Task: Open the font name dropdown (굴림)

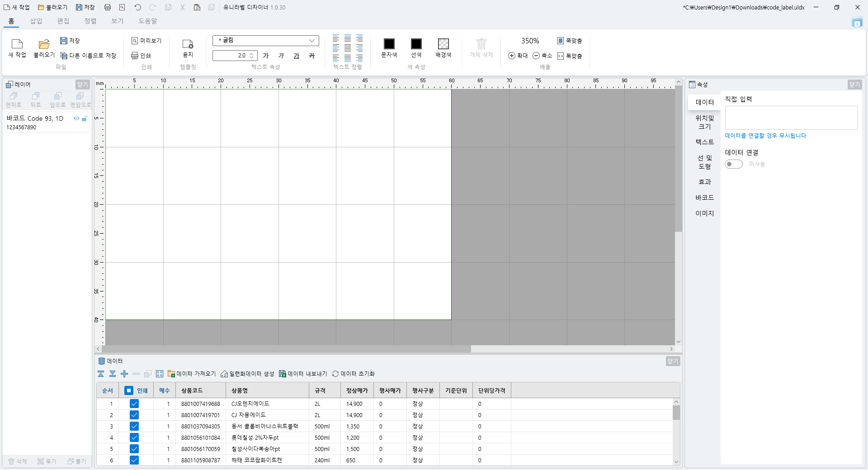Action: point(311,41)
